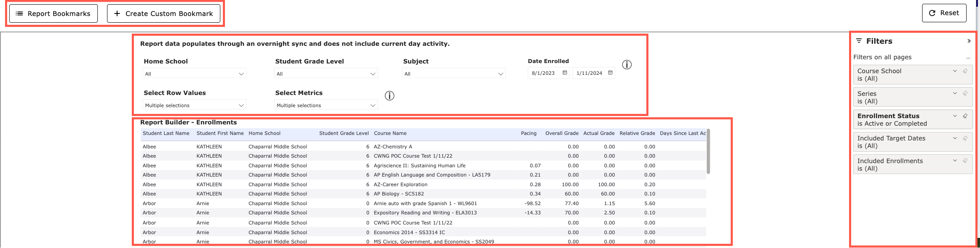Sort by Actual Grade column header

(x=599, y=133)
